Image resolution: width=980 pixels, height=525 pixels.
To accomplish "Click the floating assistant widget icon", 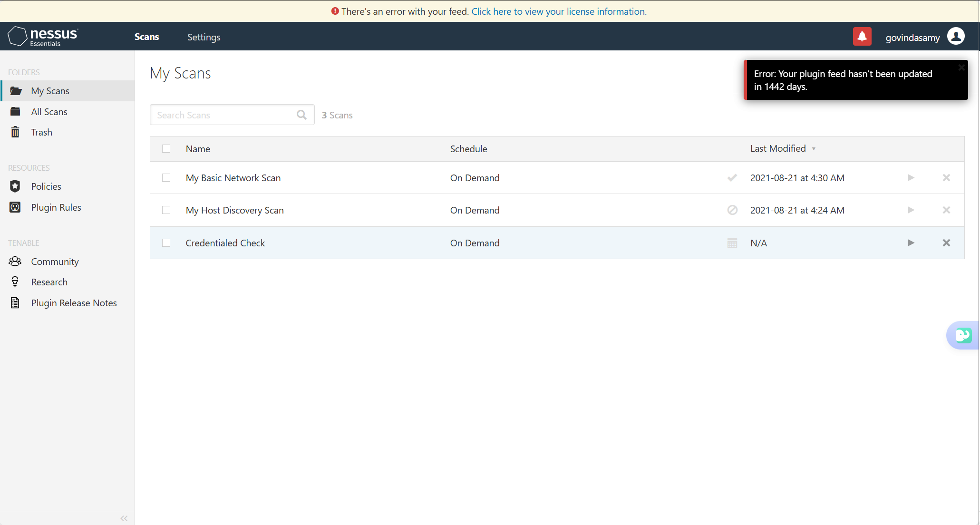I will [963, 335].
